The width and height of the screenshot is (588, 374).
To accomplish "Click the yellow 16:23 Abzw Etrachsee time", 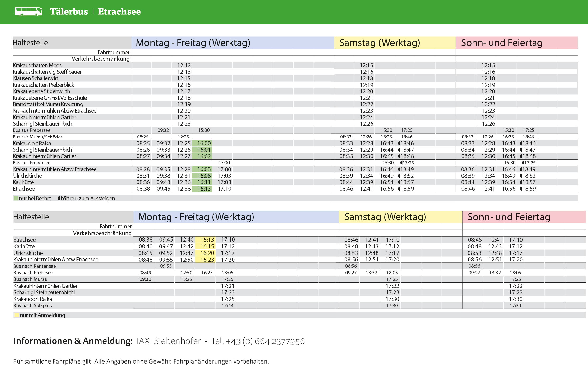I will point(207,260).
